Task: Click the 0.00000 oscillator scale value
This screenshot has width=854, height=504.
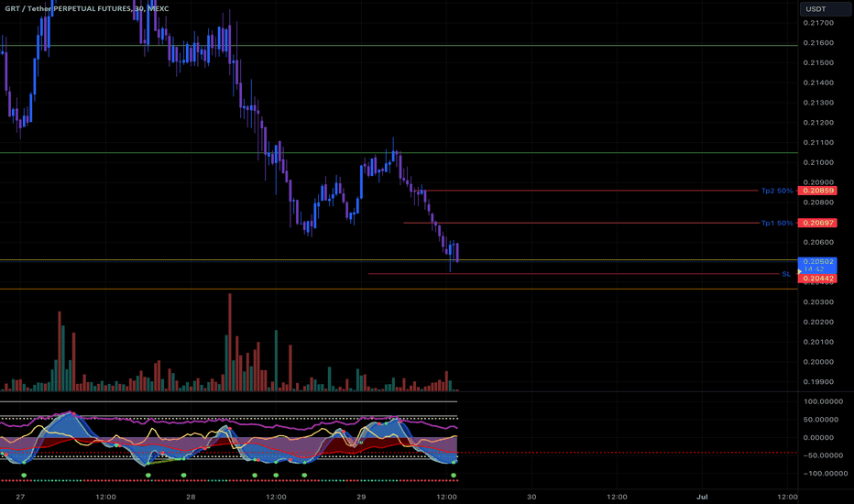Action: point(818,437)
